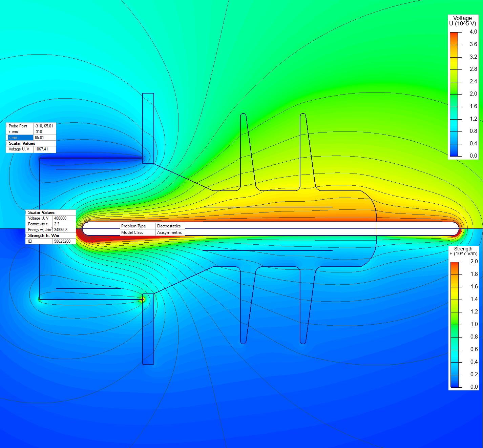Click the '2.4' tick on Voltage legend
483x448 pixels.
click(x=473, y=81)
